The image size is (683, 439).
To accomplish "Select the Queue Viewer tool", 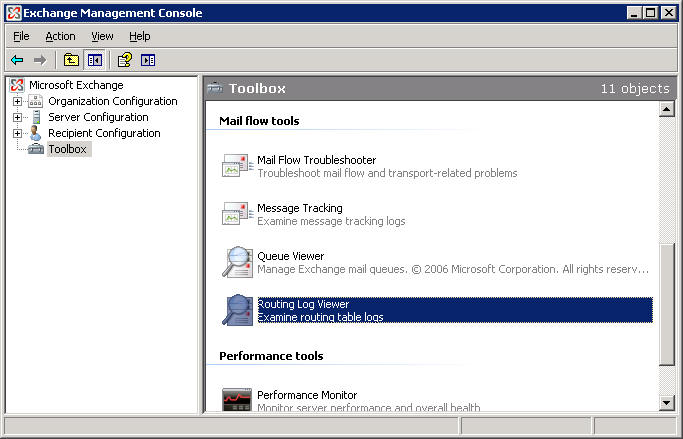I will [x=291, y=256].
